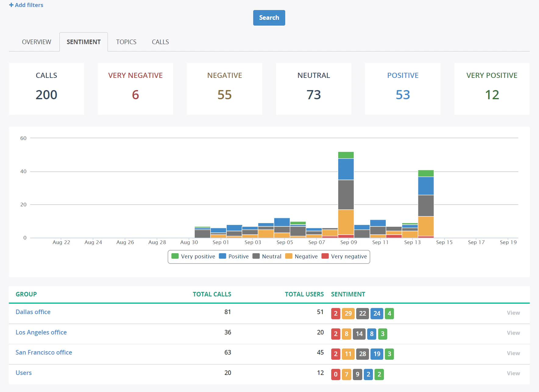Open the Topics tab
Image resolution: width=539 pixels, height=392 pixels.
[x=126, y=42]
